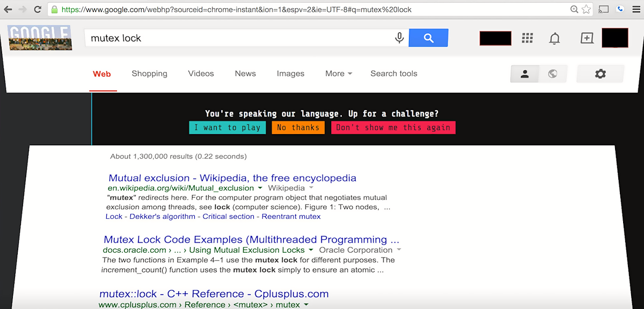
Task: Switch to global results globe toggle
Action: 553,74
